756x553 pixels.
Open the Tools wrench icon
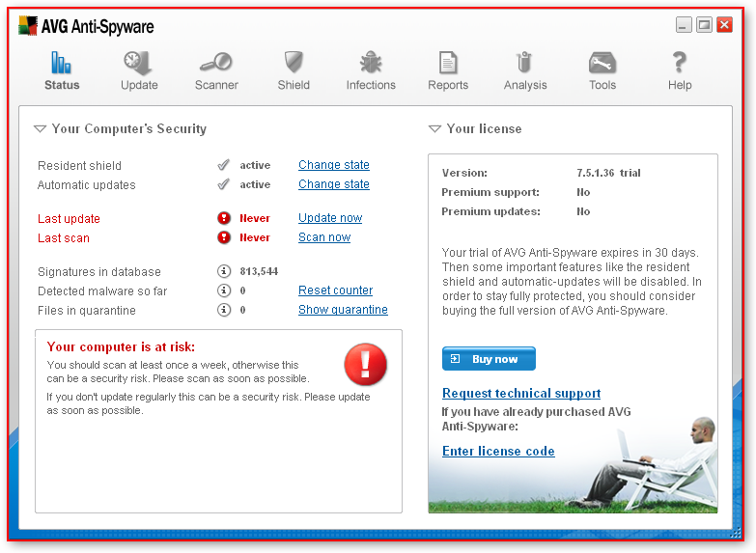[x=602, y=63]
